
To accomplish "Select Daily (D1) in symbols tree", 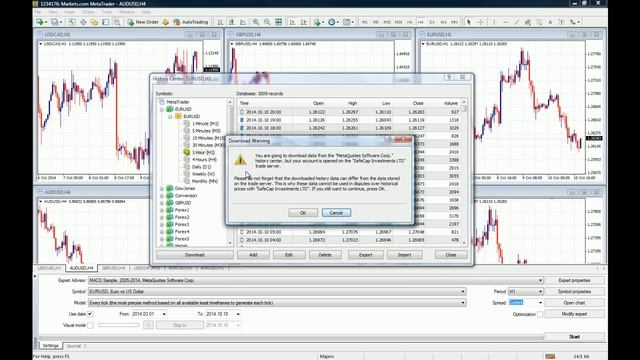I will pos(201,167).
